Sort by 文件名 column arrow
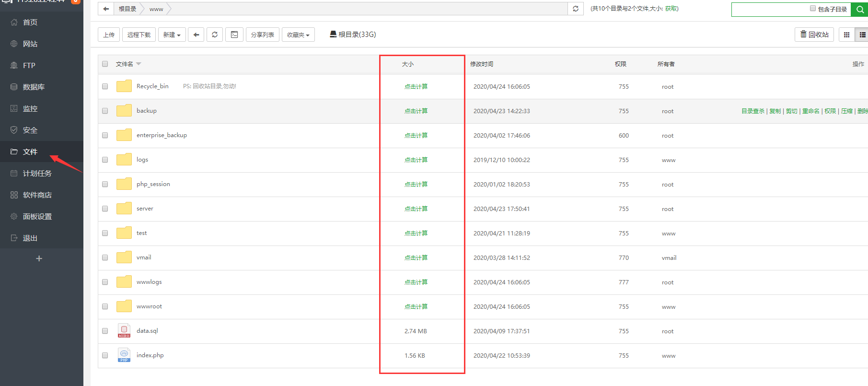Image resolution: width=868 pixels, height=386 pixels. (139, 64)
